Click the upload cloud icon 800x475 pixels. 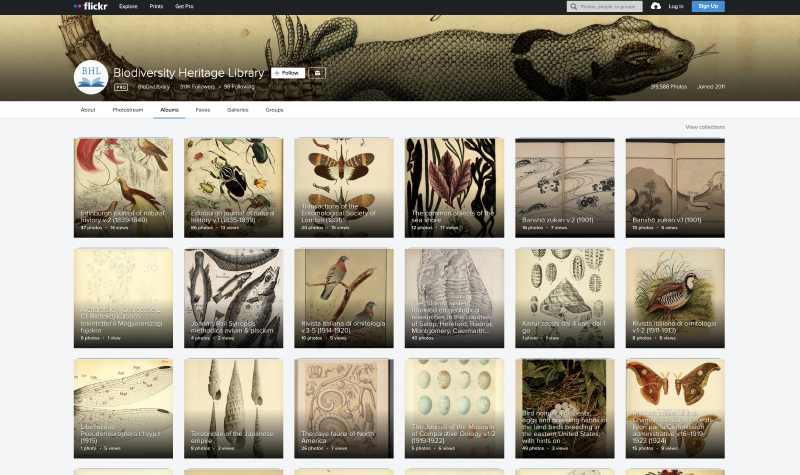pos(655,6)
